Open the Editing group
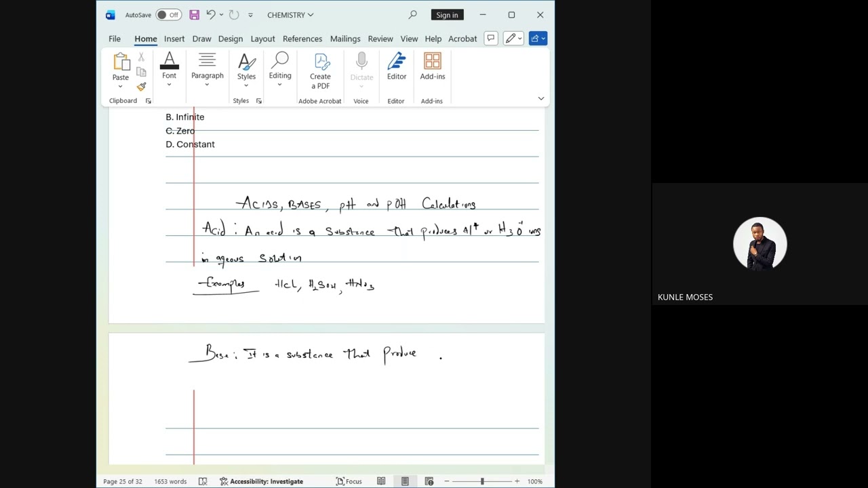 tap(280, 69)
